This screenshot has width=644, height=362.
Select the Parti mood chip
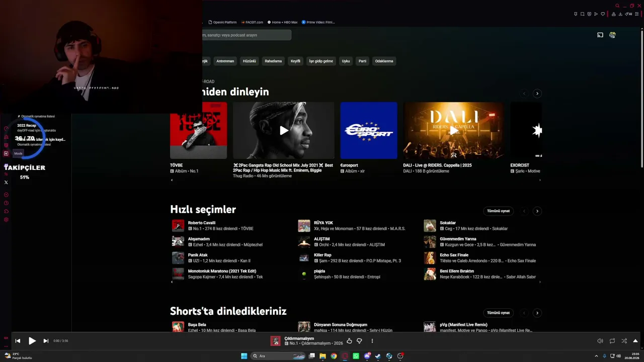(x=362, y=61)
